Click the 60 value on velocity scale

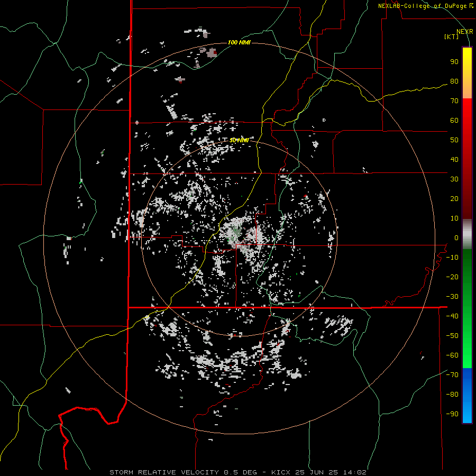click(x=454, y=120)
